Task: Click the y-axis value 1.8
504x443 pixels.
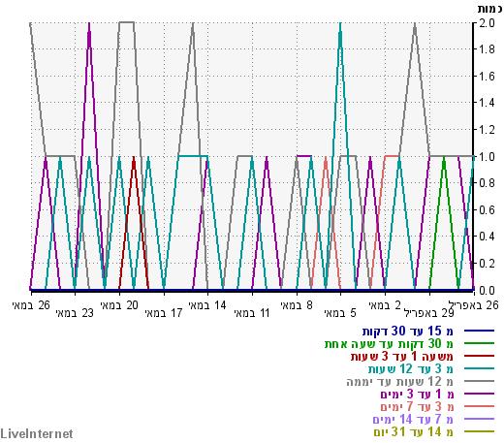Action: point(487,49)
